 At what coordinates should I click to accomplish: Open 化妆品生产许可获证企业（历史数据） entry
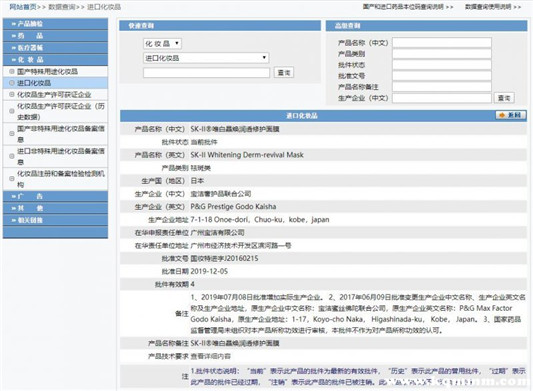61,112
